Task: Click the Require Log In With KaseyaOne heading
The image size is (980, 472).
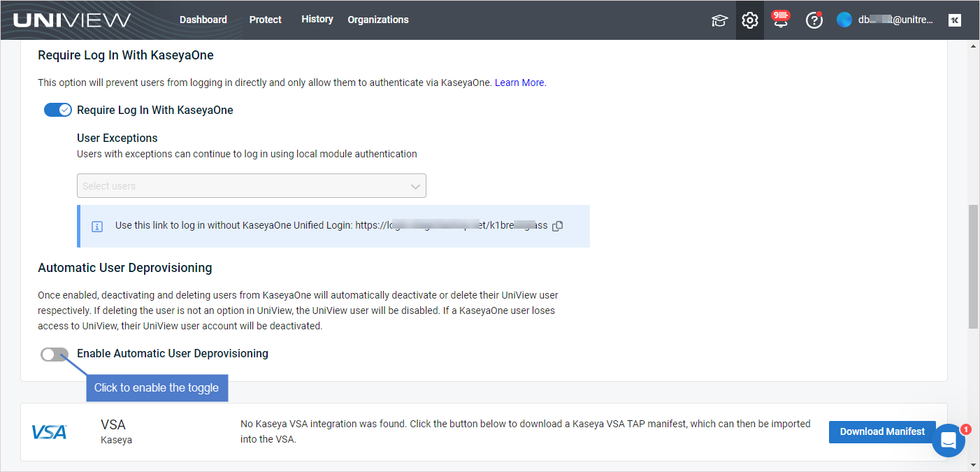Action: [x=126, y=55]
